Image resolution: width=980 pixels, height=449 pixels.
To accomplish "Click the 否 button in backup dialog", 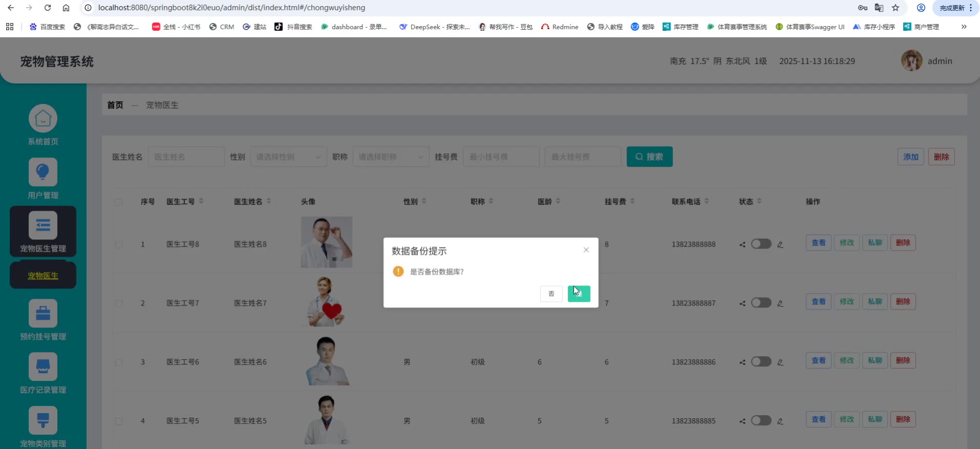I will click(551, 294).
